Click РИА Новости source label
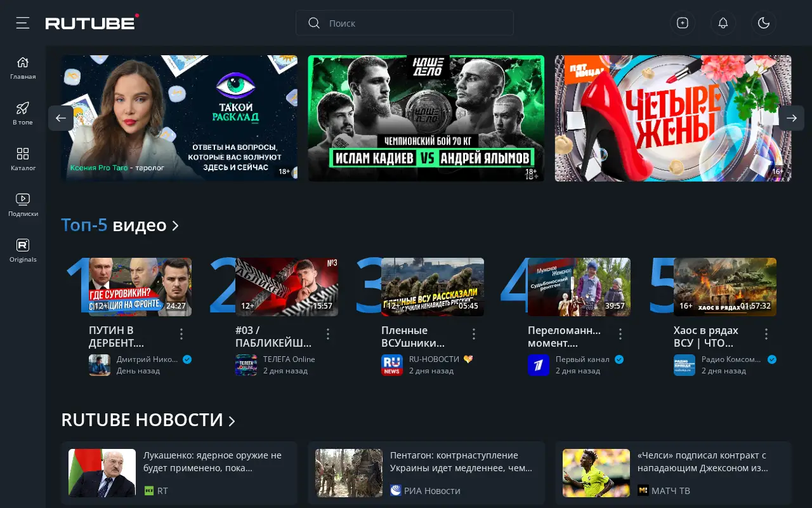The width and height of the screenshot is (812, 508). pyautogui.click(x=432, y=491)
